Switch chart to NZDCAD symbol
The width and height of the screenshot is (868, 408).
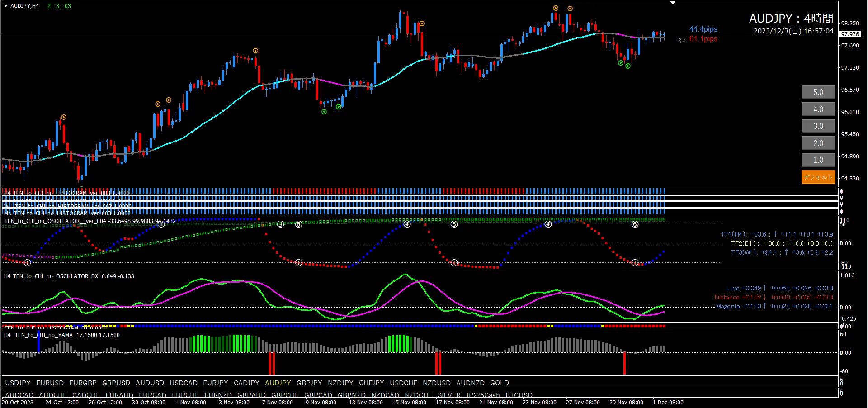pos(385,395)
